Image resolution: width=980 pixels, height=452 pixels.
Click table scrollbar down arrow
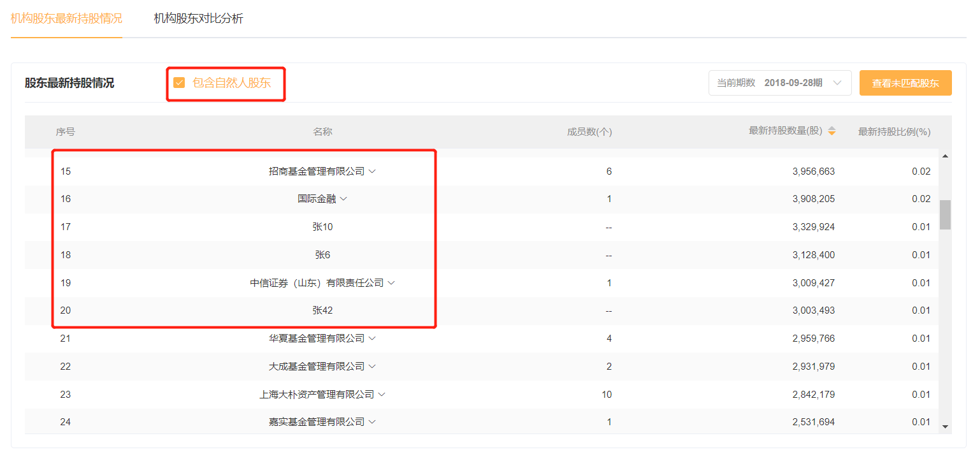pos(945,426)
